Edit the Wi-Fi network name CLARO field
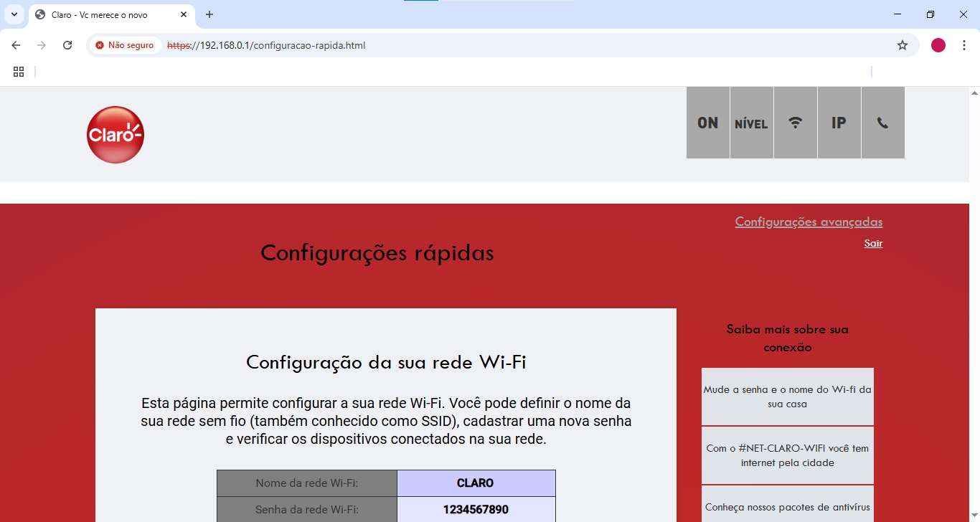This screenshot has height=522, width=980. pos(476,483)
